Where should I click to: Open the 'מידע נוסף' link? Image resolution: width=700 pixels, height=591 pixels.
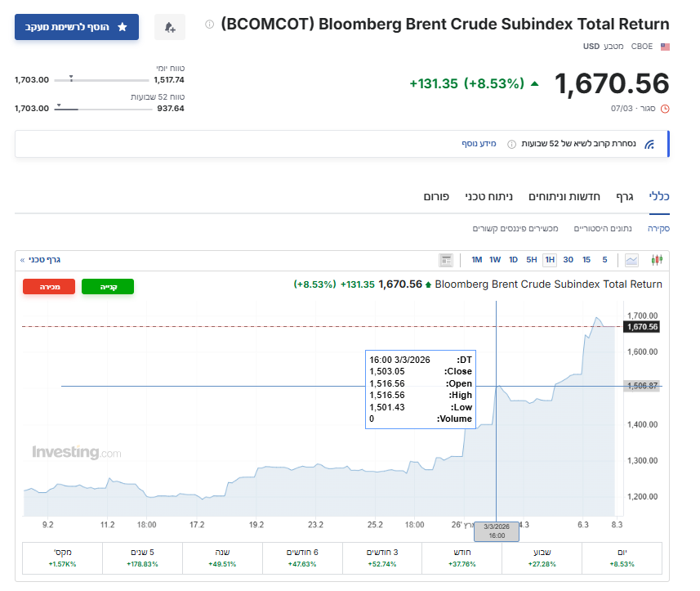click(x=479, y=143)
